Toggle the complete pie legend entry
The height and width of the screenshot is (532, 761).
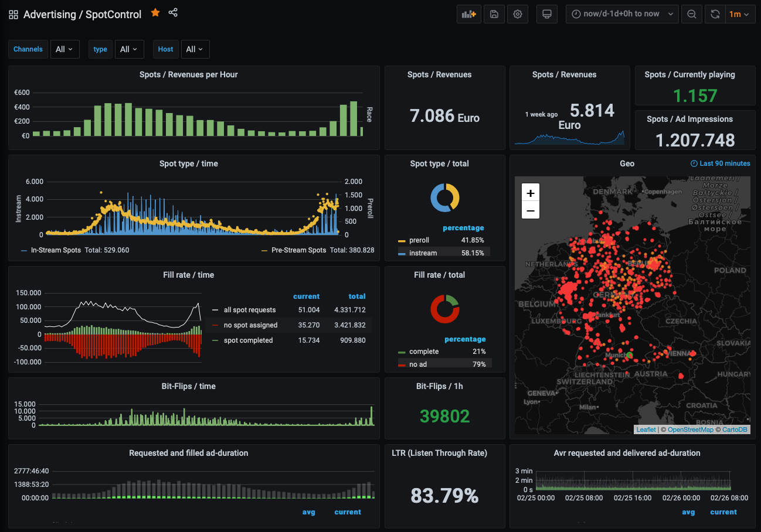424,352
